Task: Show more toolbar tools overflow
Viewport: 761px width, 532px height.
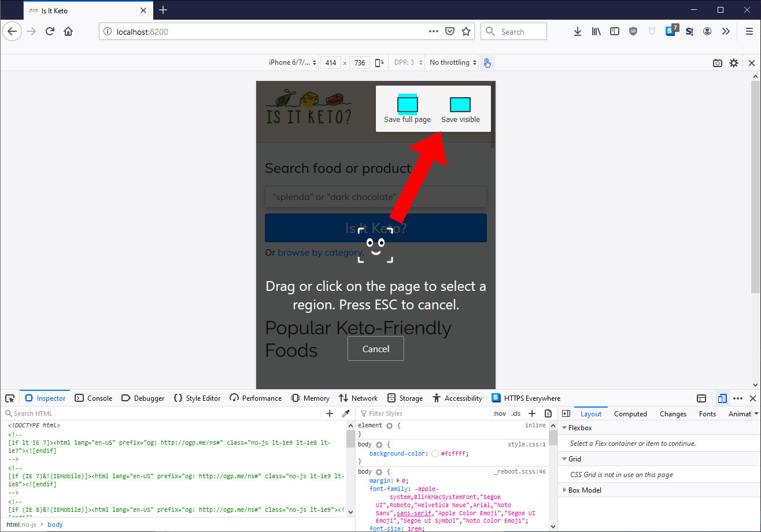Action: coord(726,32)
